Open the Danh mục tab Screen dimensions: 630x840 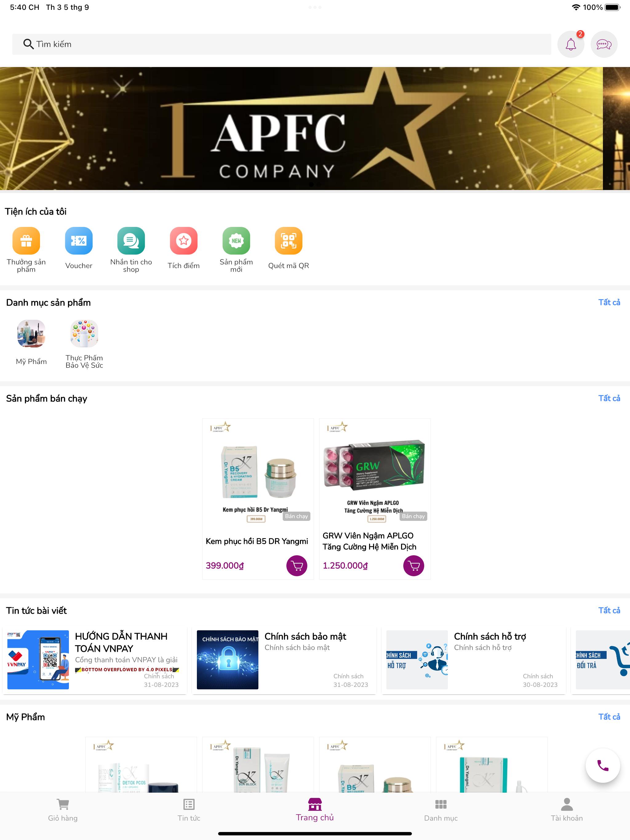click(441, 810)
